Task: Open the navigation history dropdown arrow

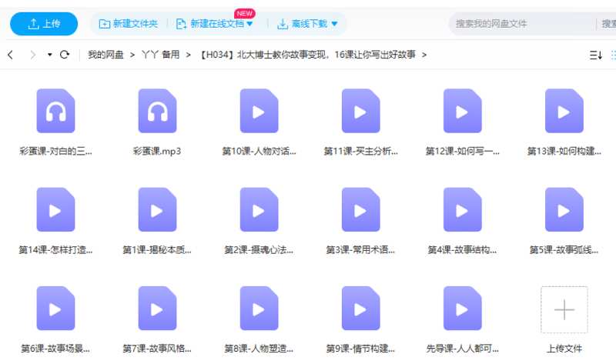Action: pyautogui.click(x=50, y=55)
